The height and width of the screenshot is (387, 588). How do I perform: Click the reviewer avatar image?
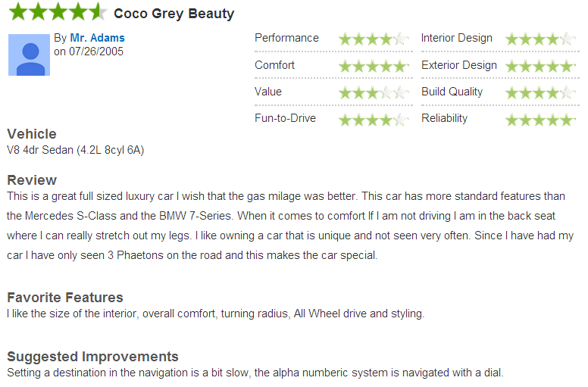click(30, 55)
